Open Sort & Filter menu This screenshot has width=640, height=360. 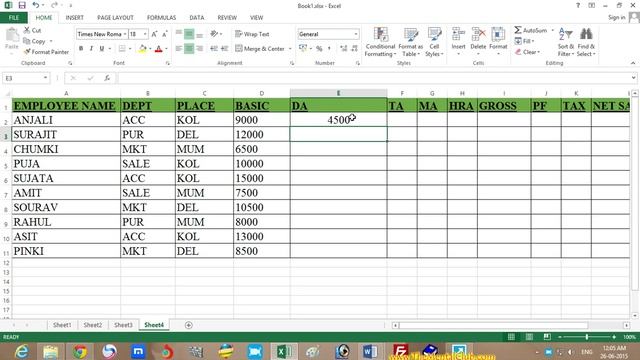point(566,42)
